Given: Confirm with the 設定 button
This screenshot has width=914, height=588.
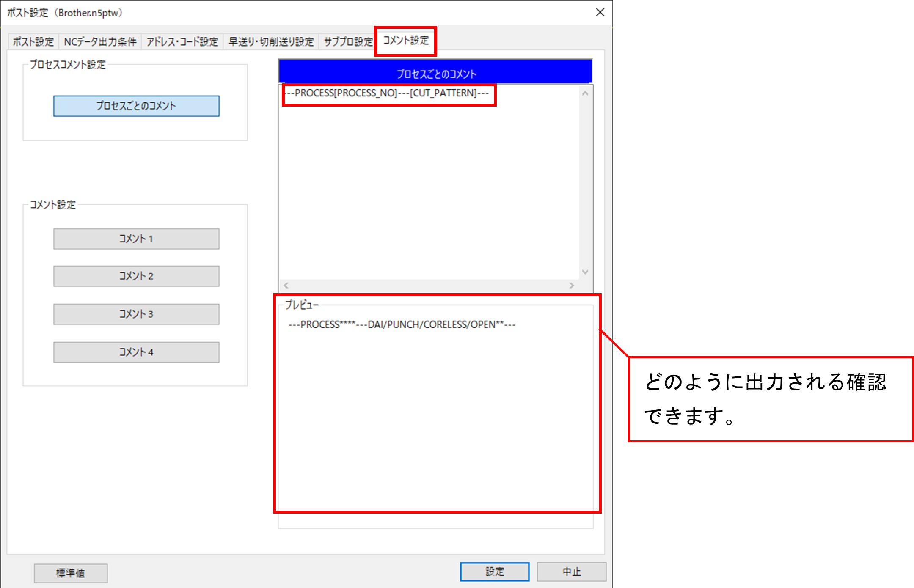Looking at the screenshot, I should 494,572.
